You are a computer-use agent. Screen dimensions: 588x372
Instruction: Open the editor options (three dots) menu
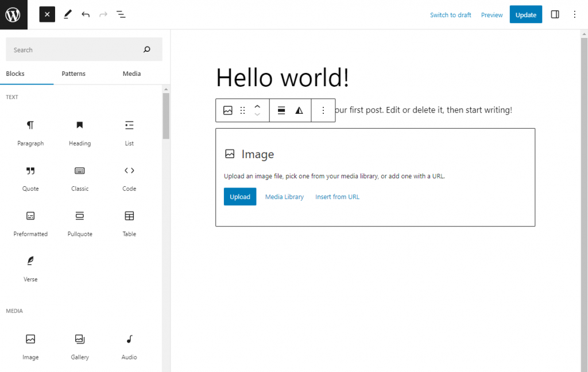[x=575, y=14]
